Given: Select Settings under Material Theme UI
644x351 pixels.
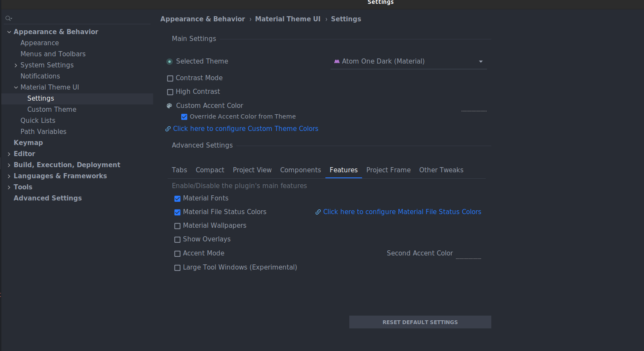Looking at the screenshot, I should [77, 99].
